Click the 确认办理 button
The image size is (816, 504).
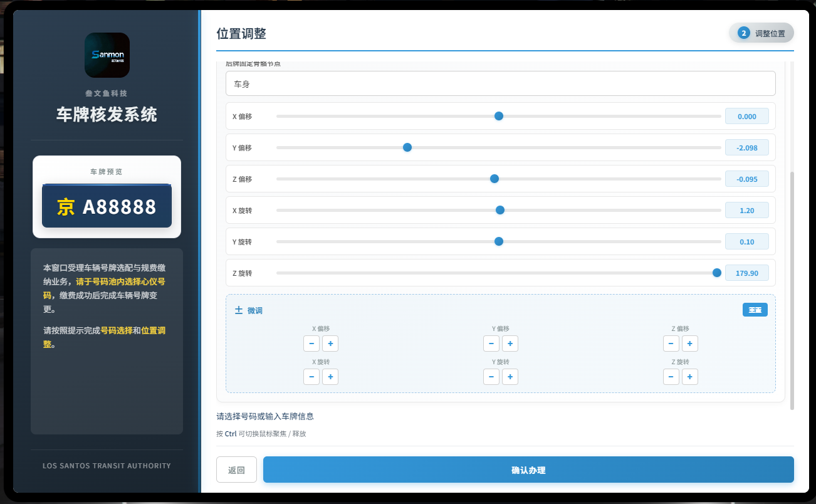(x=528, y=470)
